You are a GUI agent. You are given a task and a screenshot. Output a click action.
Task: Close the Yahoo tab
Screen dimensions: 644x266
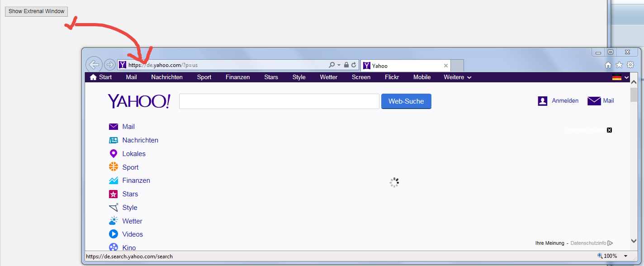[445, 66]
